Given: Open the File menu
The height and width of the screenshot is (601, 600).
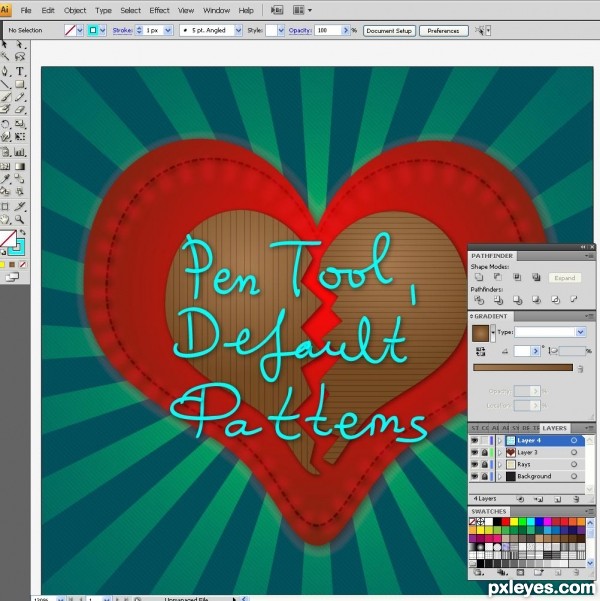Looking at the screenshot, I should pyautogui.click(x=26, y=10).
